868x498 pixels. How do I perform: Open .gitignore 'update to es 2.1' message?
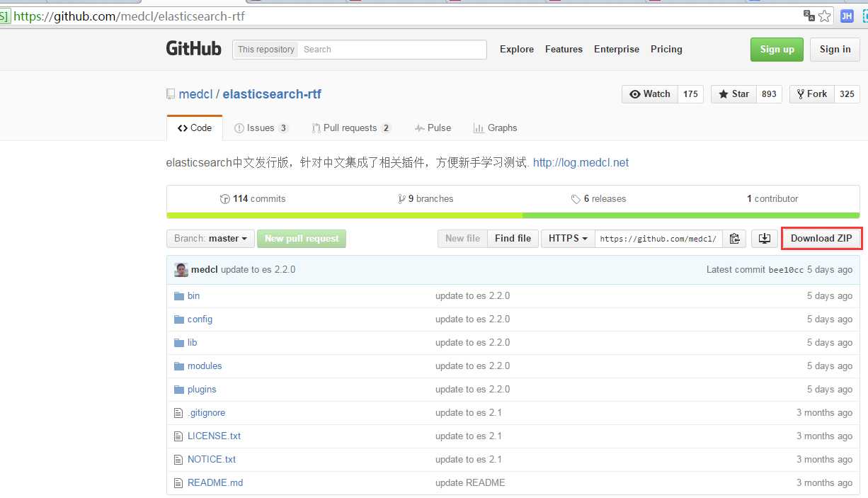point(469,412)
